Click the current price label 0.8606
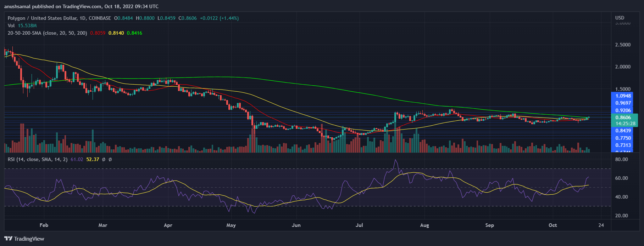The width and height of the screenshot is (644, 246). click(x=623, y=118)
